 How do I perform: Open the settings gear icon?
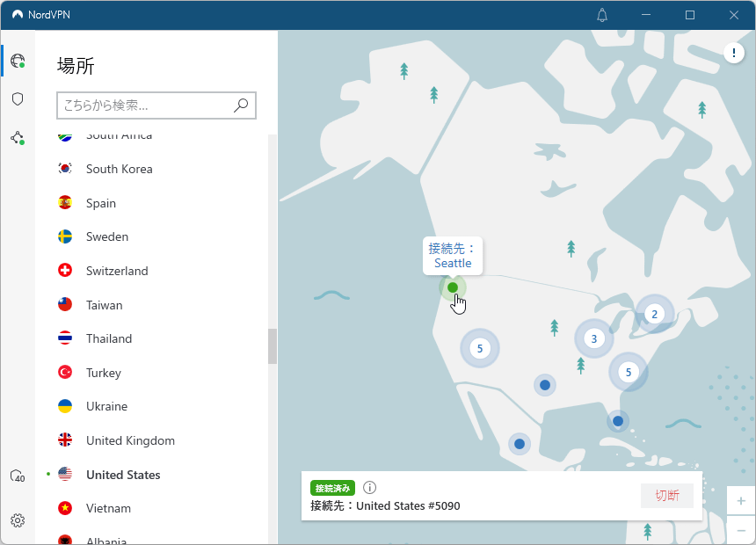18,520
